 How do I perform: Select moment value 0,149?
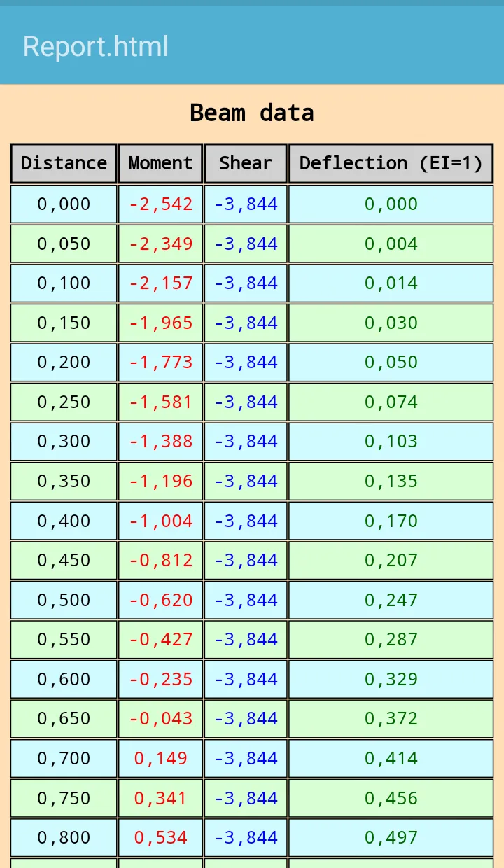coord(160,758)
